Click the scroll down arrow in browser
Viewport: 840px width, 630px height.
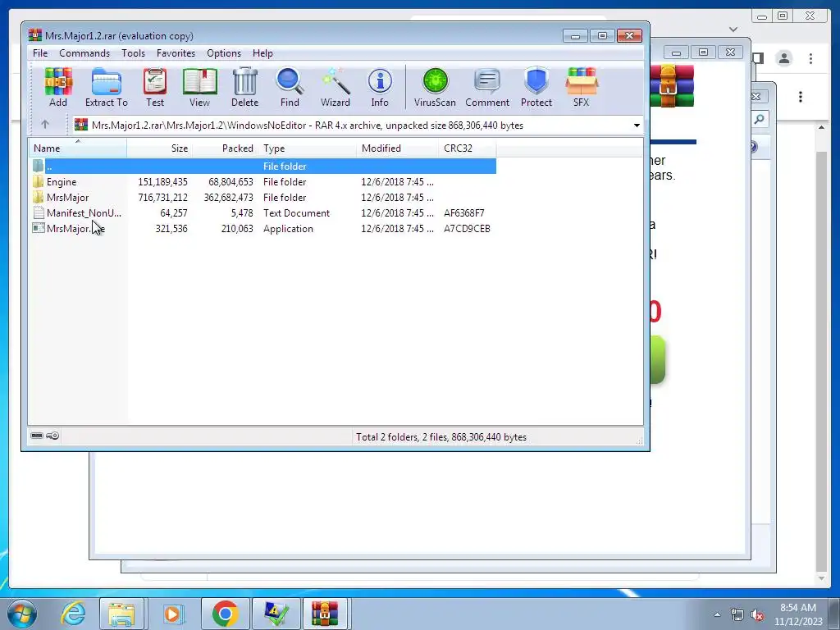click(821, 578)
